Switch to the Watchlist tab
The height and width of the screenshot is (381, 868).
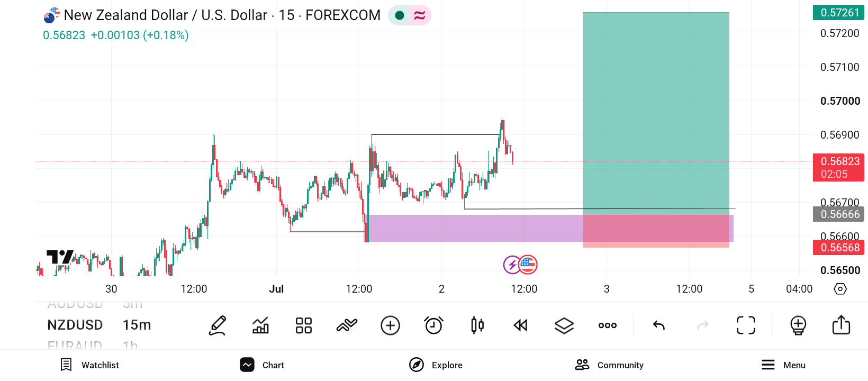(x=89, y=365)
